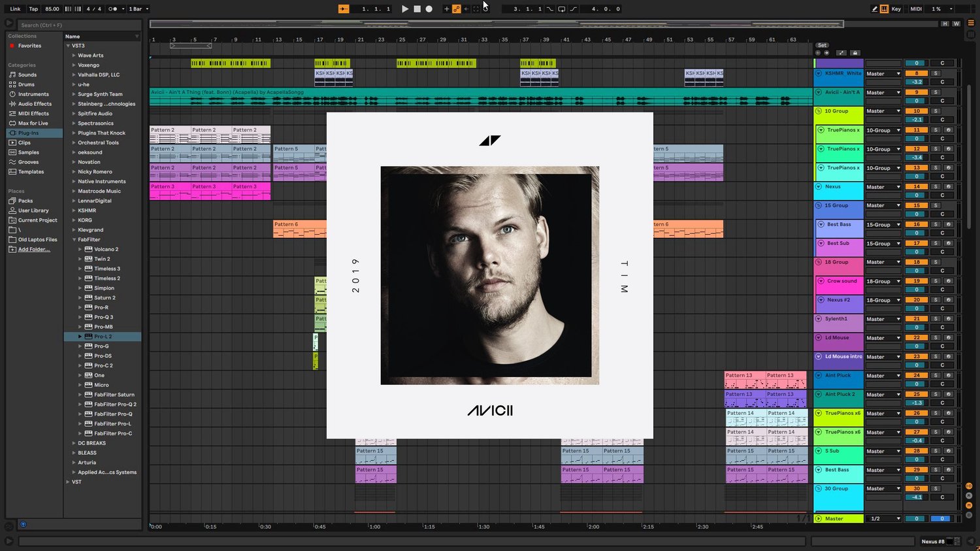Open the Packs place icon
This screenshot has height=551, width=980.
tap(12, 201)
